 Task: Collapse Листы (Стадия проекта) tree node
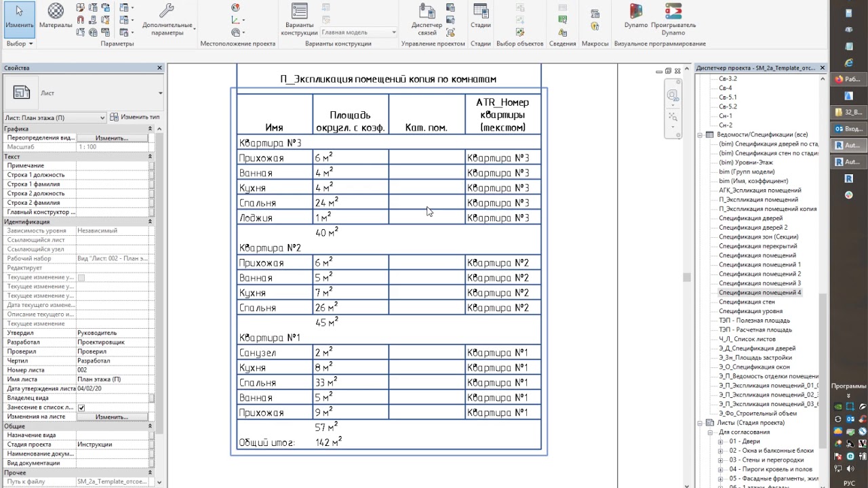point(700,423)
